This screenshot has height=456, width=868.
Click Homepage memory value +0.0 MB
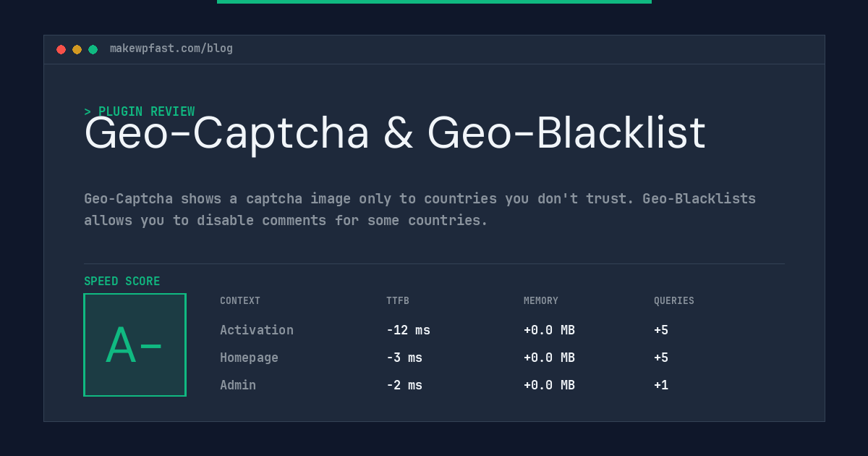coord(549,358)
